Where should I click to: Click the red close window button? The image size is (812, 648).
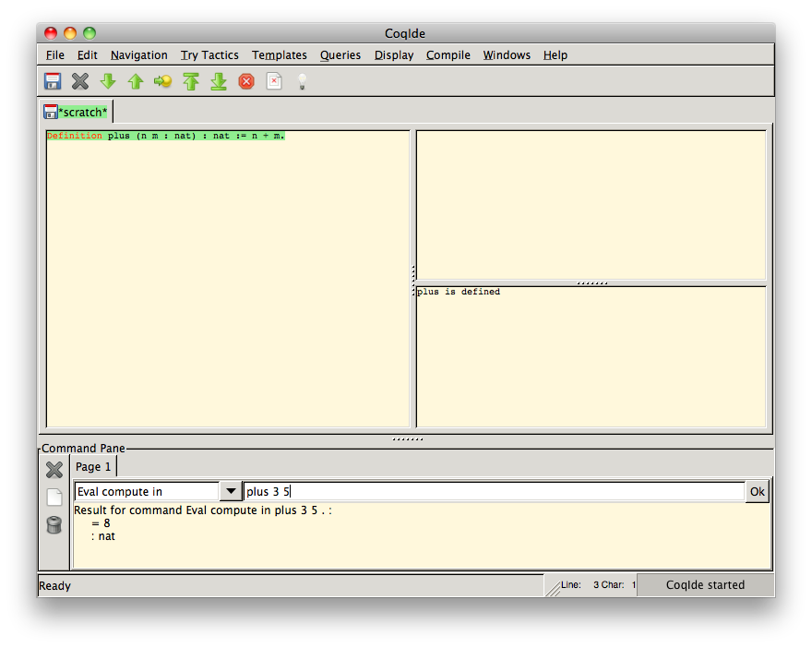(x=51, y=33)
